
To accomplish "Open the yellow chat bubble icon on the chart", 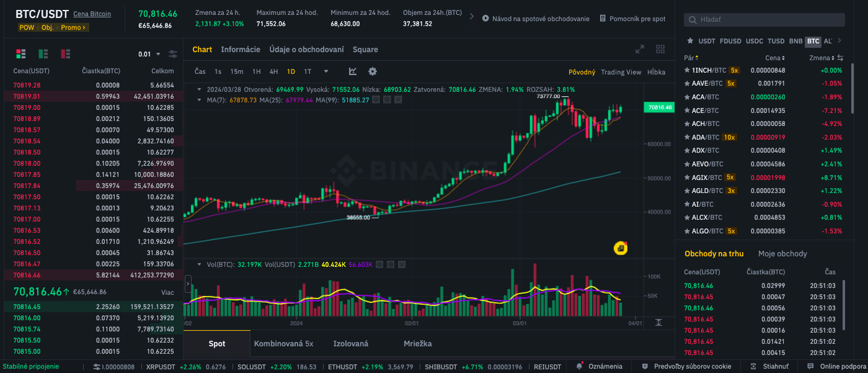I will pos(619,248).
